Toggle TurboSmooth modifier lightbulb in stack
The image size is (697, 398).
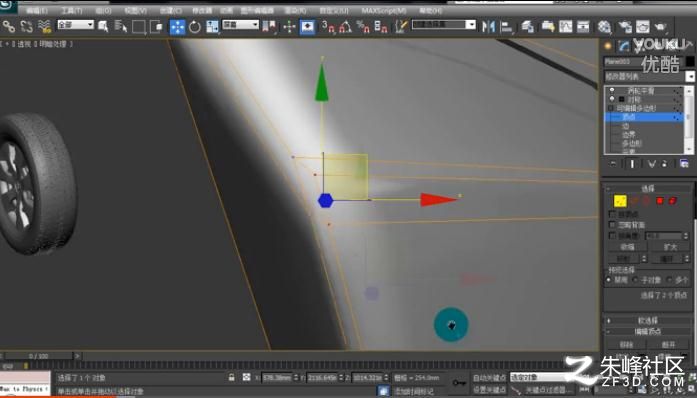612,90
